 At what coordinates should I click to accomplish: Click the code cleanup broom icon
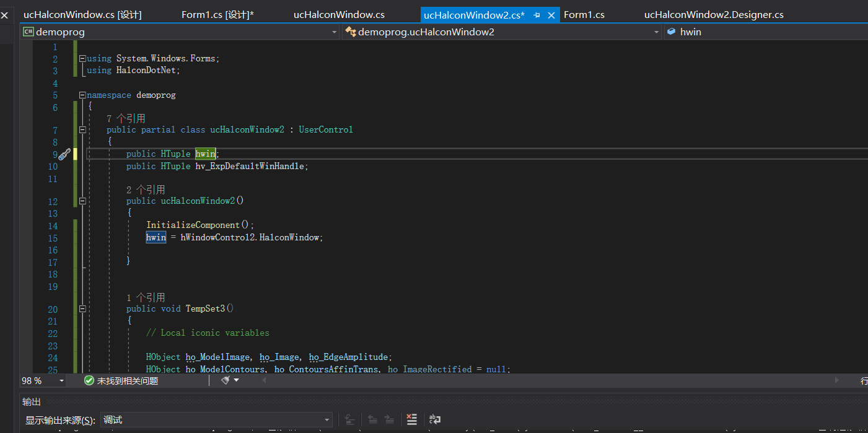pyautogui.click(x=226, y=380)
